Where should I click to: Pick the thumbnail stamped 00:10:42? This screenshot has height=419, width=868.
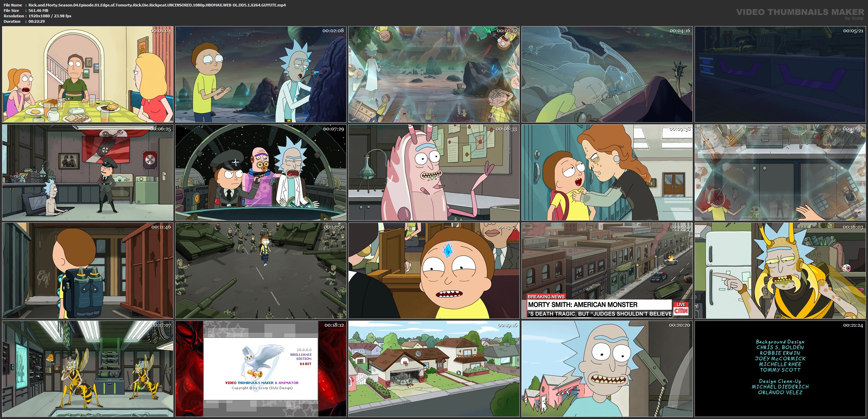(x=780, y=172)
